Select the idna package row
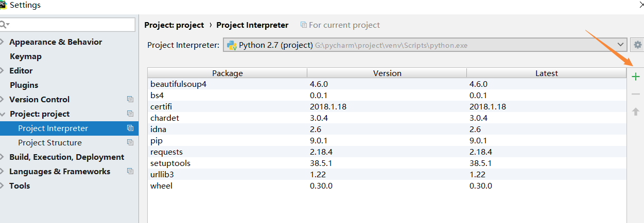This screenshot has width=644, height=223. pos(387,129)
